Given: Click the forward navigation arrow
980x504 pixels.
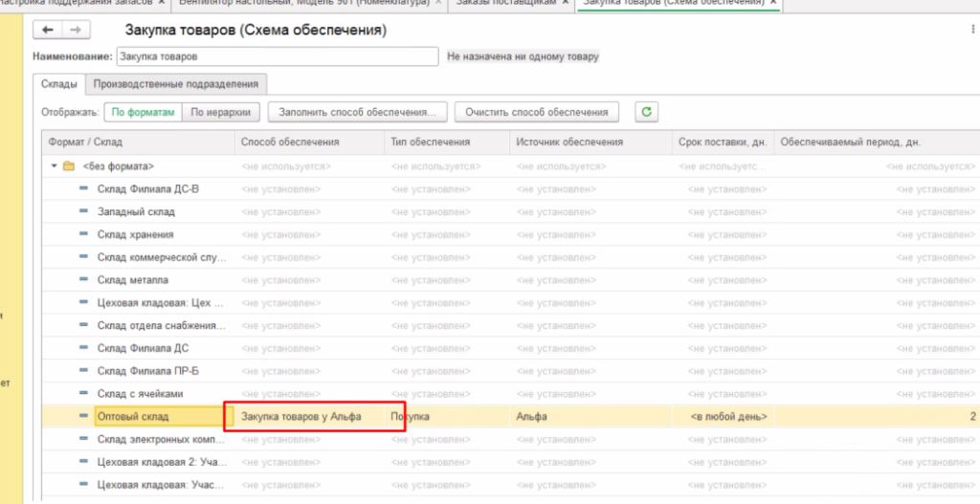Looking at the screenshot, I should (76, 31).
